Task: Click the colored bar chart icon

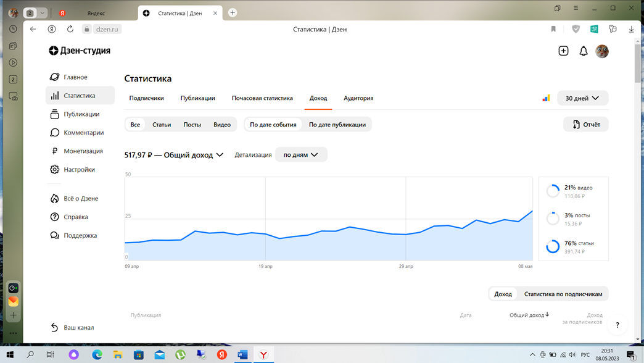Action: pos(546,98)
